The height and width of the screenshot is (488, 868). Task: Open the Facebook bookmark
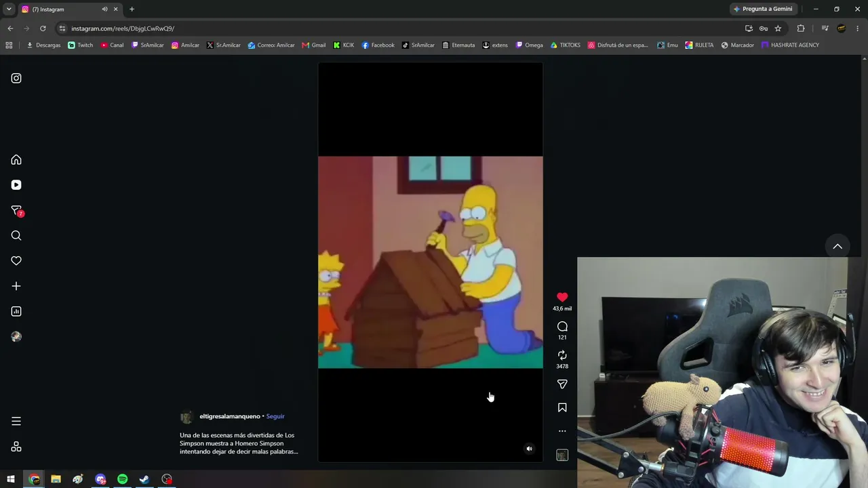pyautogui.click(x=378, y=45)
